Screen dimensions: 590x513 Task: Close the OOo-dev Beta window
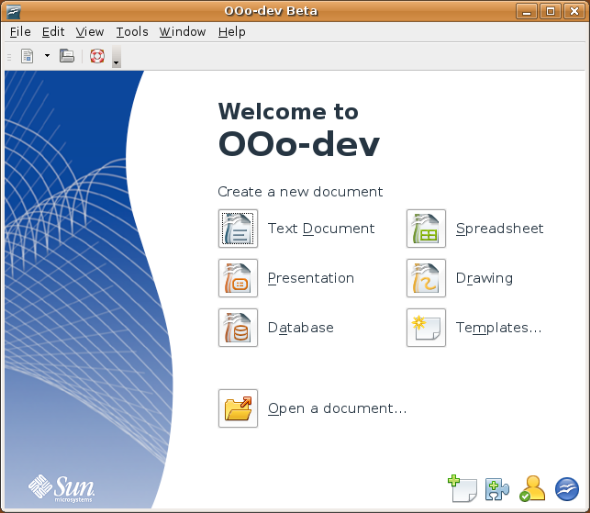(x=574, y=11)
